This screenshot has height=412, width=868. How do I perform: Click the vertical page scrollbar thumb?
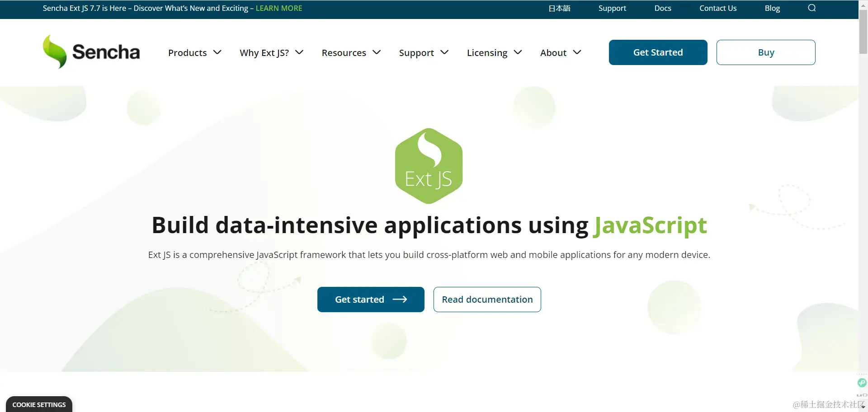click(863, 31)
